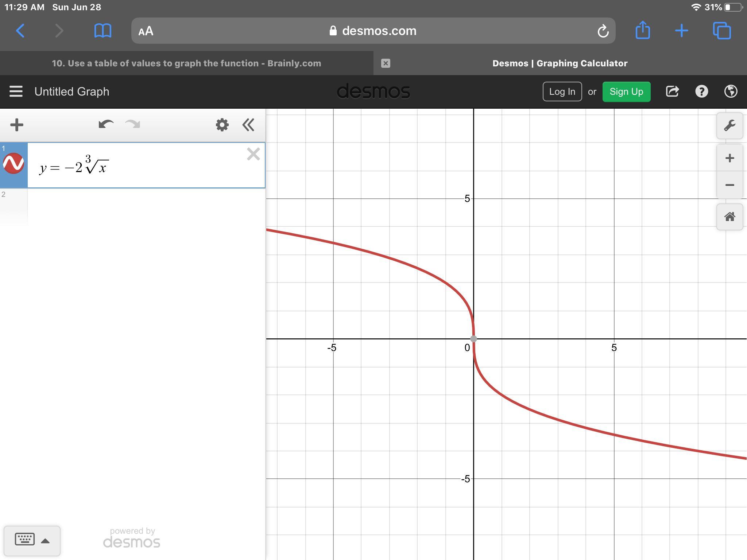Collapse the expression list panel
Viewport: 747px width, 560px height.
point(248,125)
